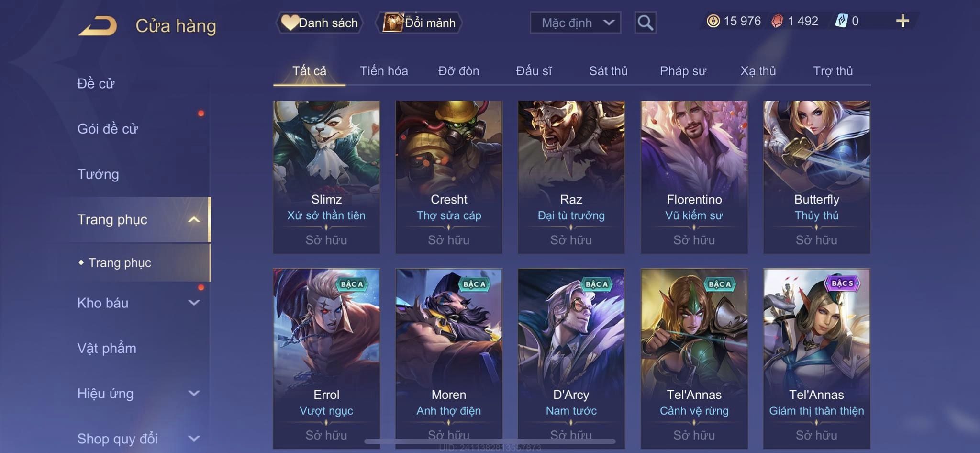Tap the golden back arrow icon
Screen dimensions: 980x453
98,25
